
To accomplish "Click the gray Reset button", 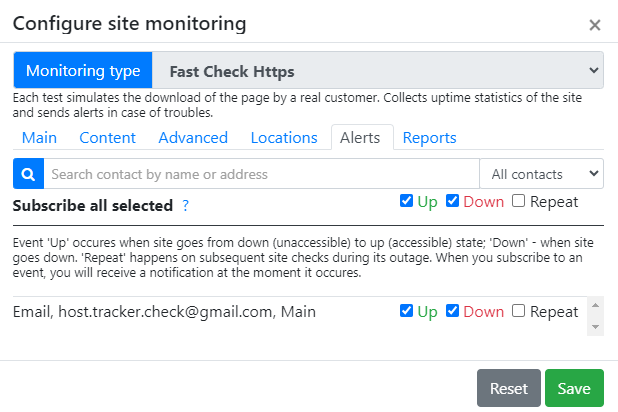I will click(x=509, y=388).
